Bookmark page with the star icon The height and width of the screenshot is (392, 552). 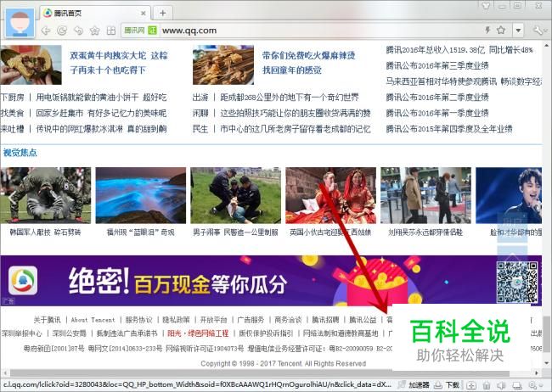(x=501, y=31)
